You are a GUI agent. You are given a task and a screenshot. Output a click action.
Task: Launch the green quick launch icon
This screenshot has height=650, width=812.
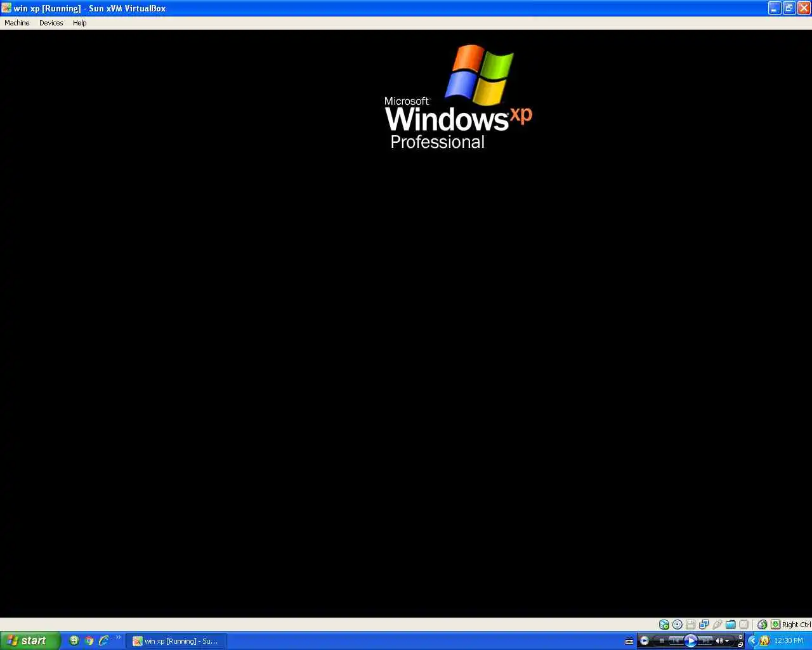(74, 640)
